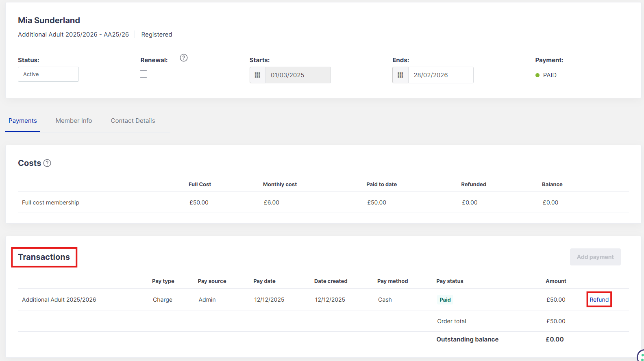Image resolution: width=644 pixels, height=361 pixels.
Task: Open the Starts date calendar icon
Action: point(257,75)
